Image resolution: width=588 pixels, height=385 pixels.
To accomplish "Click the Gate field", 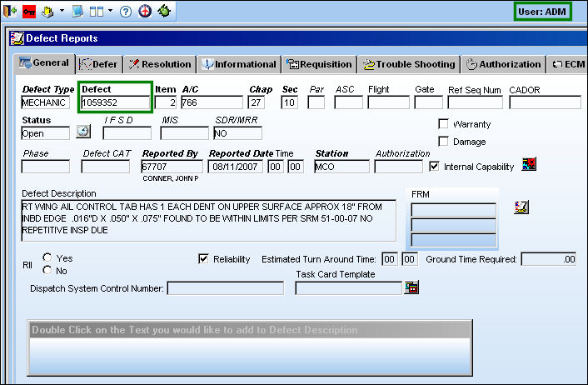I will pos(428,102).
